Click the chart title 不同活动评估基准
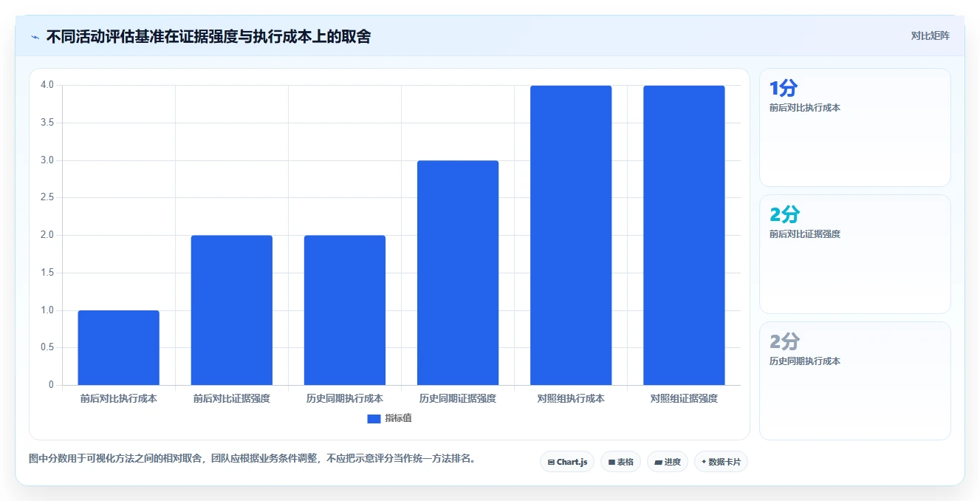The width and height of the screenshot is (980, 501). click(x=209, y=36)
